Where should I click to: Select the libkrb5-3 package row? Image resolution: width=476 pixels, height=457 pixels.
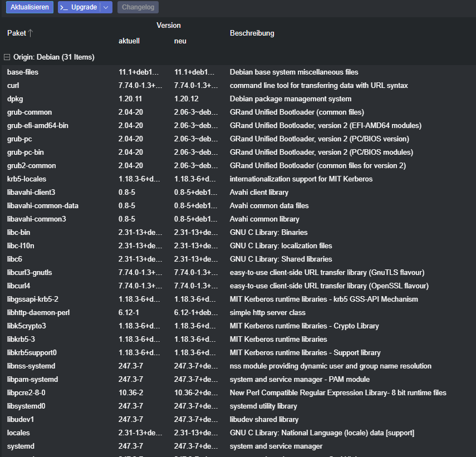click(x=239, y=339)
